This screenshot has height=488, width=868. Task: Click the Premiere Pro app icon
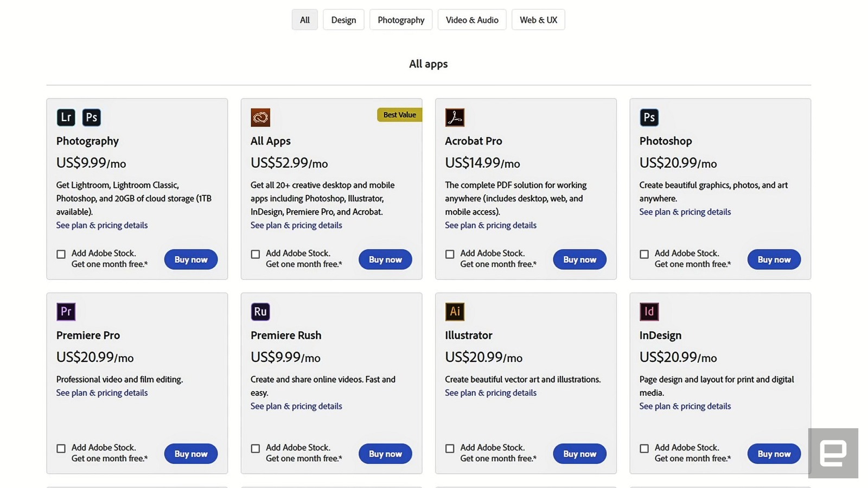[x=66, y=312]
